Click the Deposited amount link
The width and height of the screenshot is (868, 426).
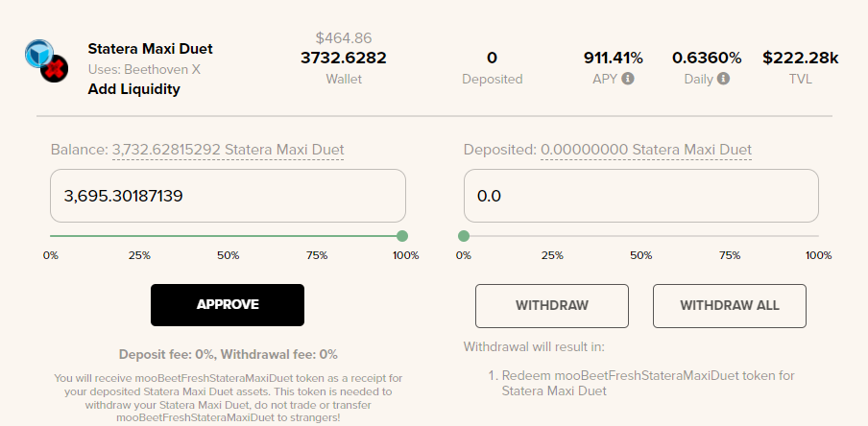coord(645,150)
